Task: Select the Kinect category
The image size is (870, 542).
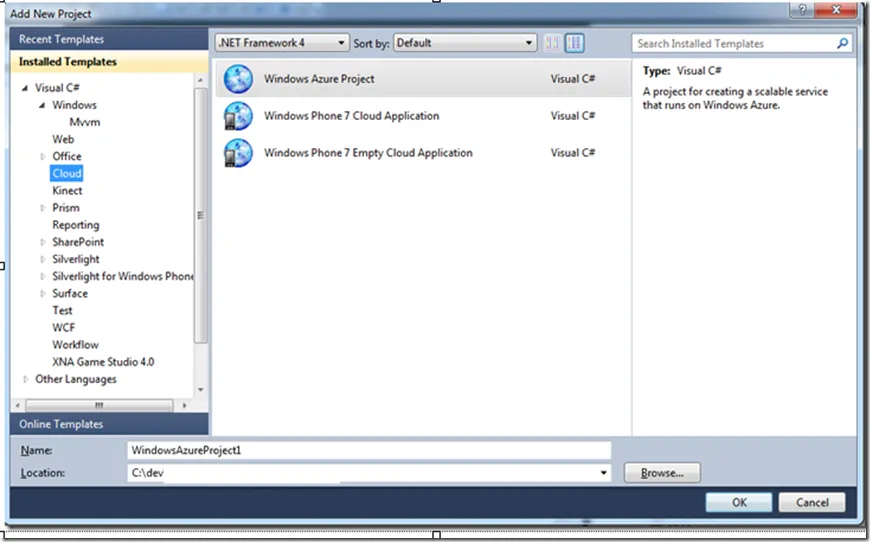Action: (x=67, y=191)
